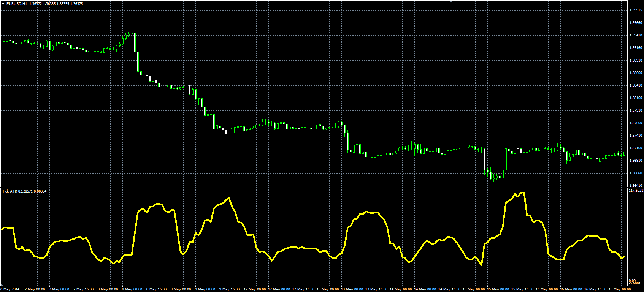Click the 7 May 00:00 time label

pos(35,289)
